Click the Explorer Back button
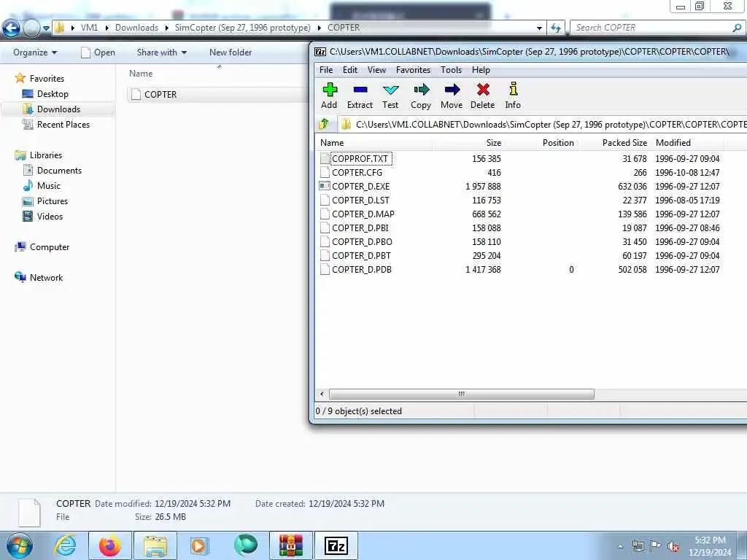The width and height of the screenshot is (747, 560). click(11, 28)
